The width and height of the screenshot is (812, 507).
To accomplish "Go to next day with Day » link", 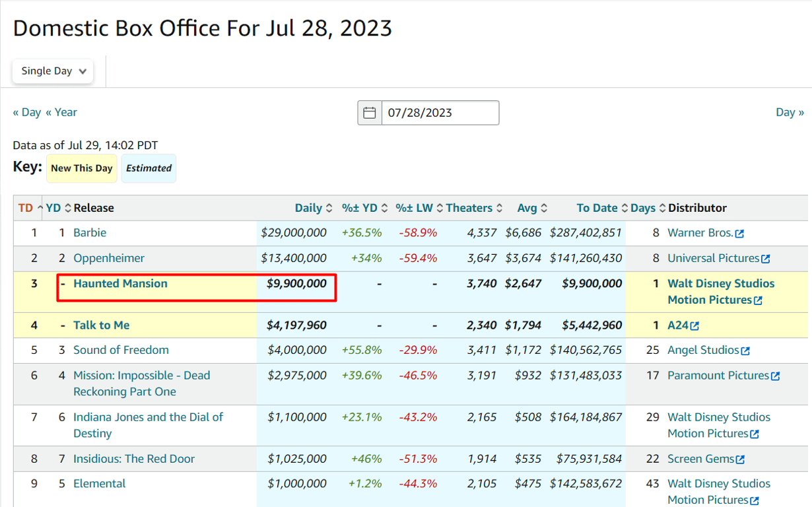I will pyautogui.click(x=790, y=112).
